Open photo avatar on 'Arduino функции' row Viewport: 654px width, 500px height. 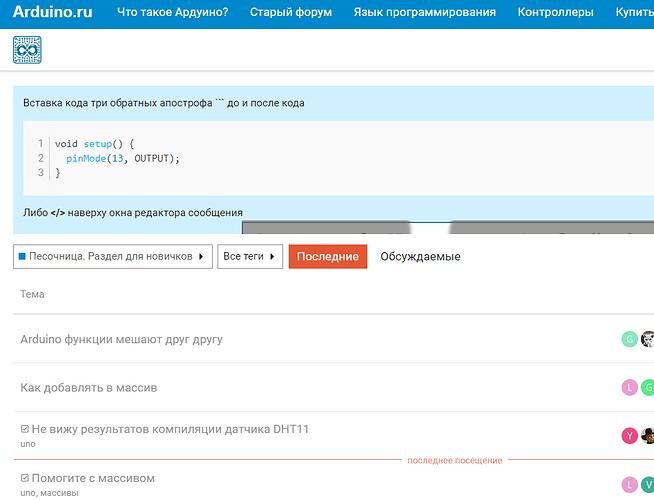(648, 339)
